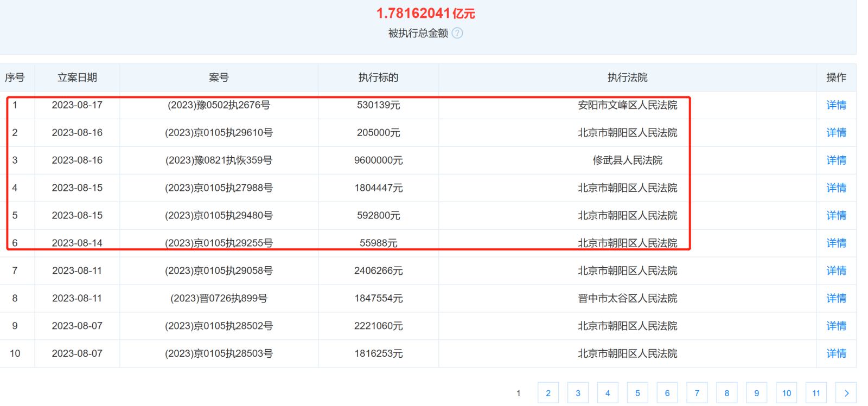This screenshot has height=406, width=868.
Task: Open 详情 for case 京0105执28503号
Action: pos(836,353)
